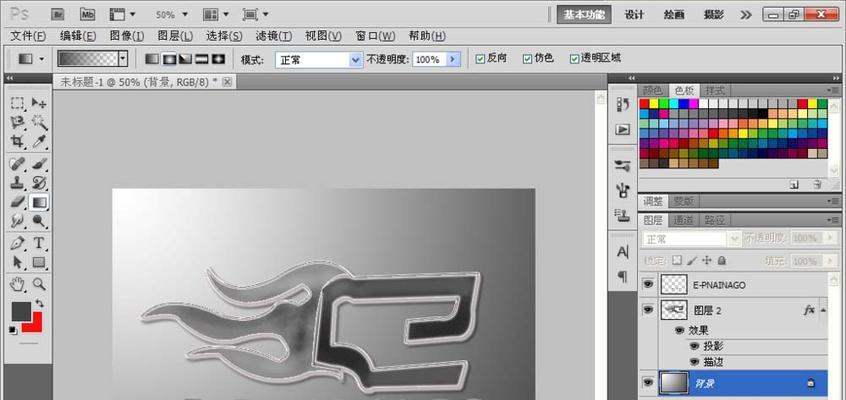
Task: Switch to the 路径 paths tab
Action: [x=714, y=220]
